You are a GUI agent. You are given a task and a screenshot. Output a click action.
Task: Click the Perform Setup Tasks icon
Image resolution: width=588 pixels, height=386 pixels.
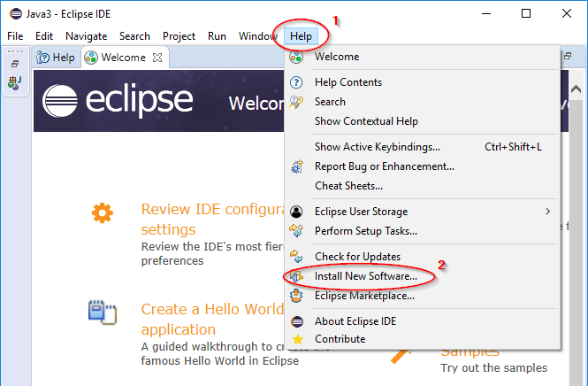pos(297,231)
